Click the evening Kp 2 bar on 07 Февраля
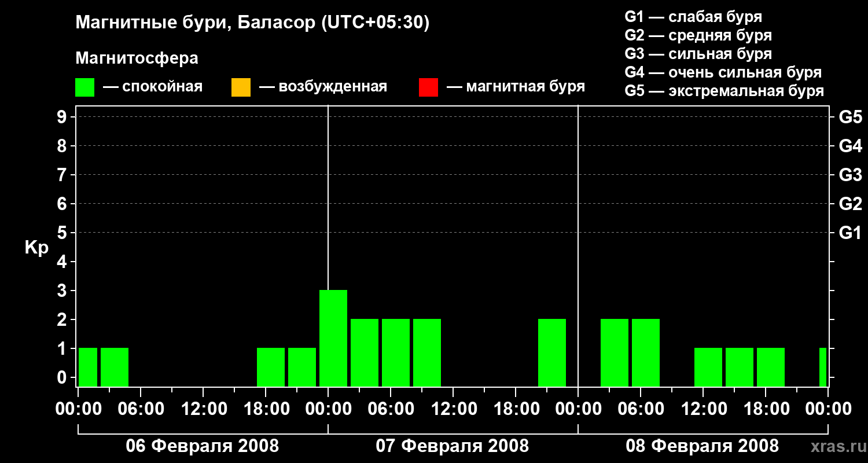The image size is (868, 463). pyautogui.click(x=552, y=352)
